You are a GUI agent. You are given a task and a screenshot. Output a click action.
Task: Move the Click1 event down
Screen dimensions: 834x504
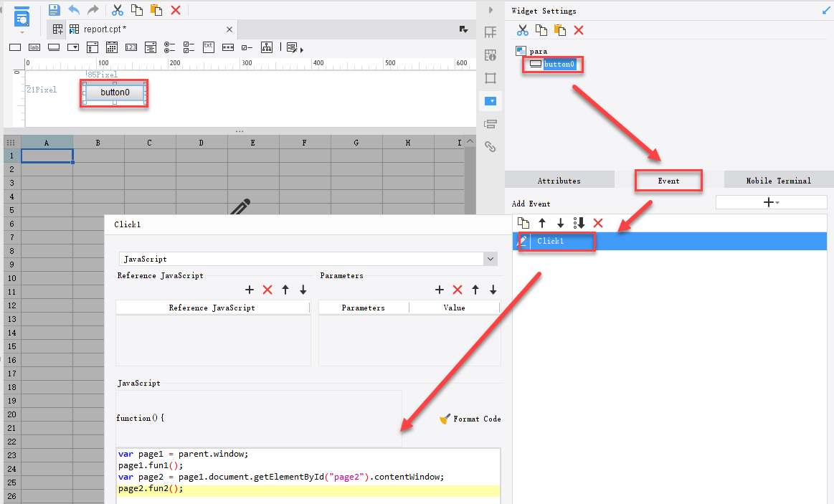[x=560, y=223]
